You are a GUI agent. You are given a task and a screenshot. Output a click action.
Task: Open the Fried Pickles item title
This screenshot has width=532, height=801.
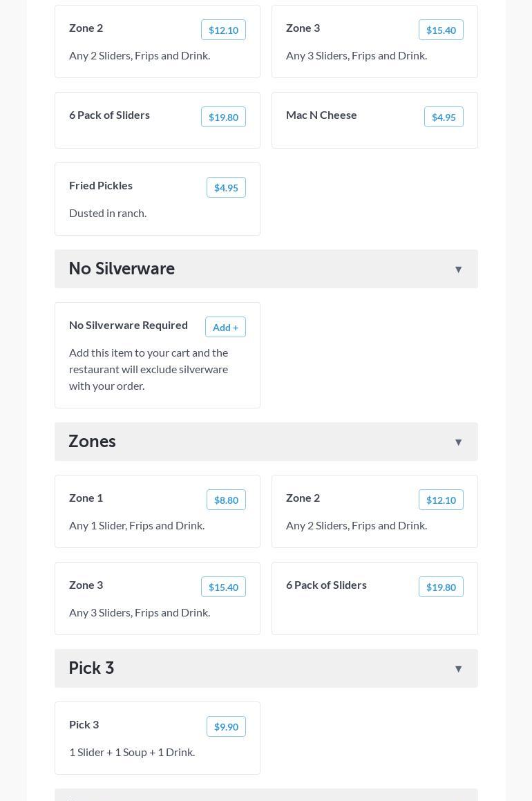point(101,185)
